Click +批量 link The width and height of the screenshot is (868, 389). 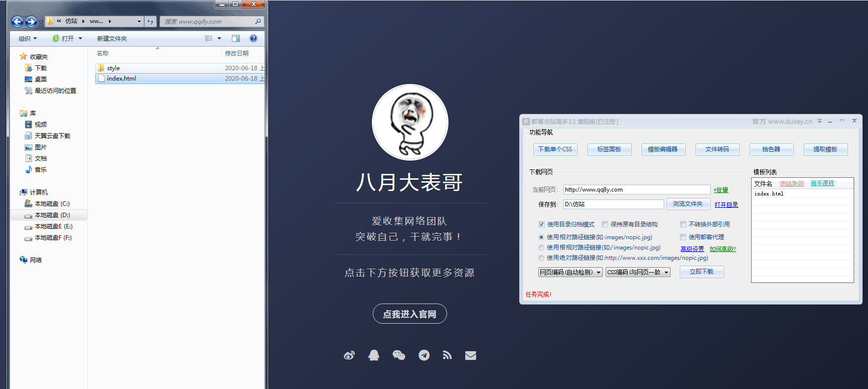[721, 190]
